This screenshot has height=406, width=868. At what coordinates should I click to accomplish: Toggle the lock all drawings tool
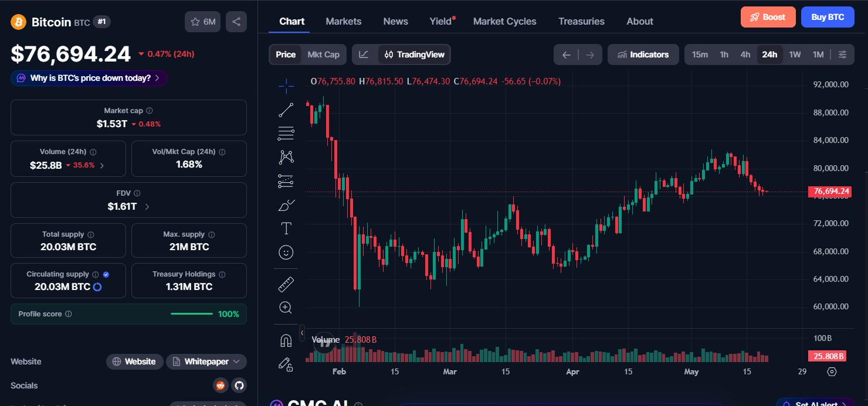pos(286,364)
